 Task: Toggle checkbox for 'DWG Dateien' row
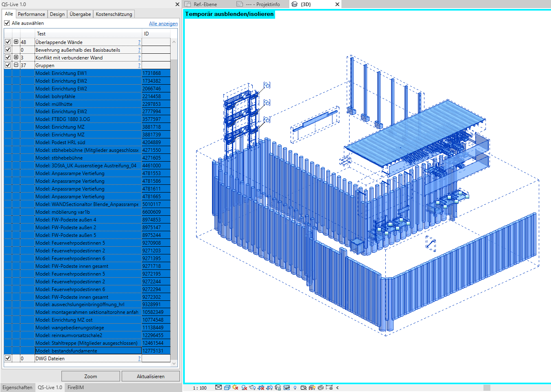pos(8,358)
